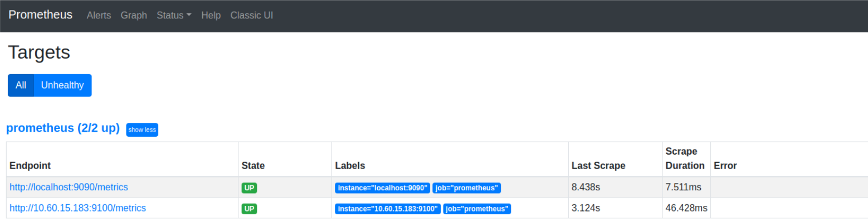The height and width of the screenshot is (221, 868).
Task: Click the job="prometheus" label in localhost row
Action: [467, 188]
